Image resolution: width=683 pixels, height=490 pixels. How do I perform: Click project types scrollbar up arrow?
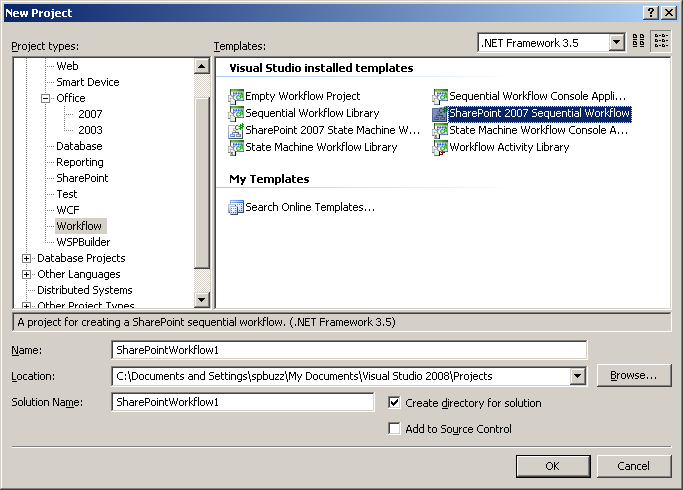(x=201, y=66)
